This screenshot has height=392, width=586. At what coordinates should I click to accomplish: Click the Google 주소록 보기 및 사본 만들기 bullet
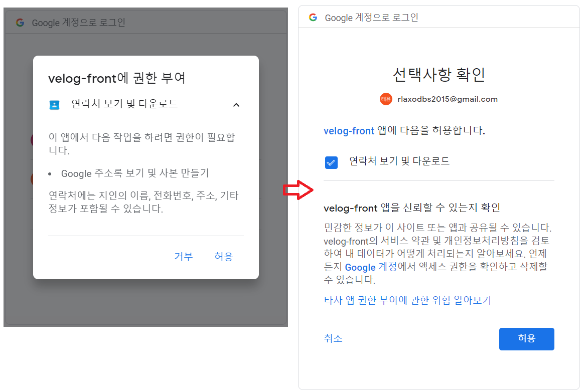(x=135, y=173)
